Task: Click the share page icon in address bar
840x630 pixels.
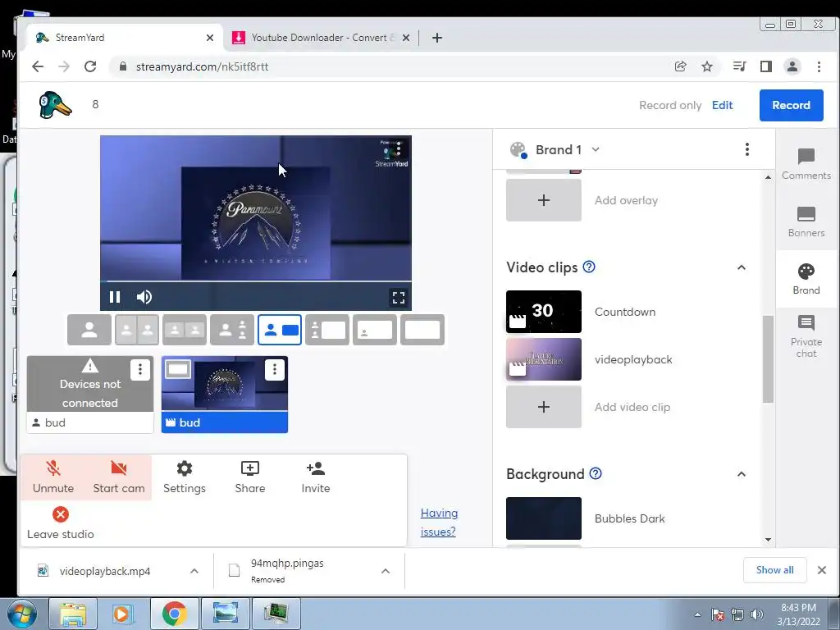Action: tap(680, 66)
